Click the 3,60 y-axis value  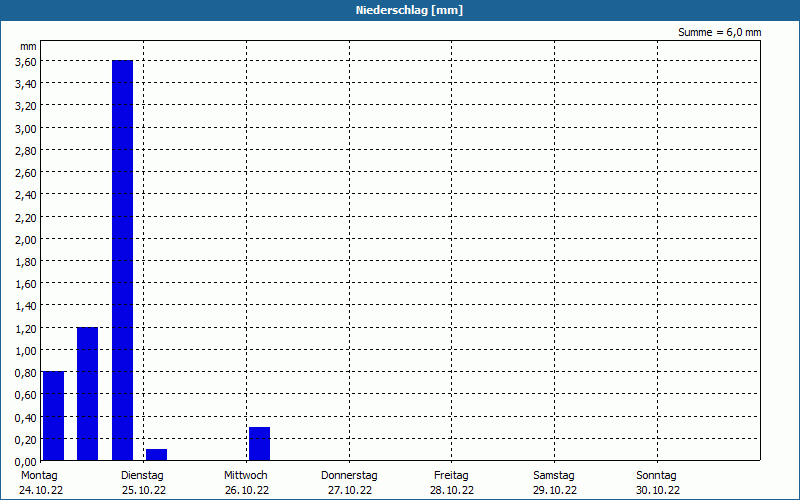tap(26, 62)
